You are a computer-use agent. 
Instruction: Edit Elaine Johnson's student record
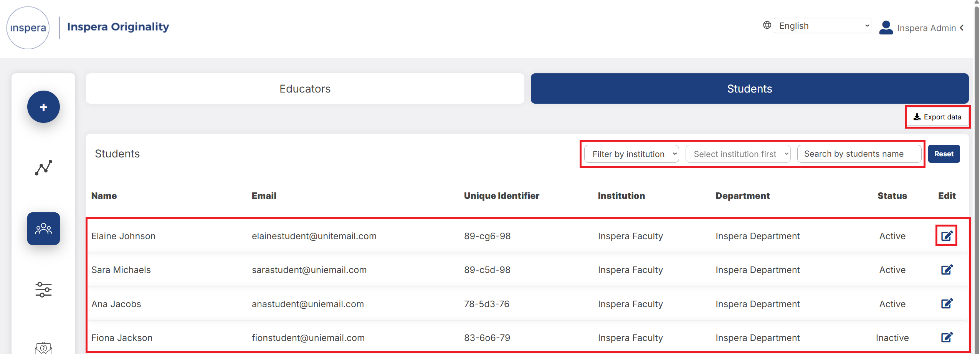coord(947,235)
